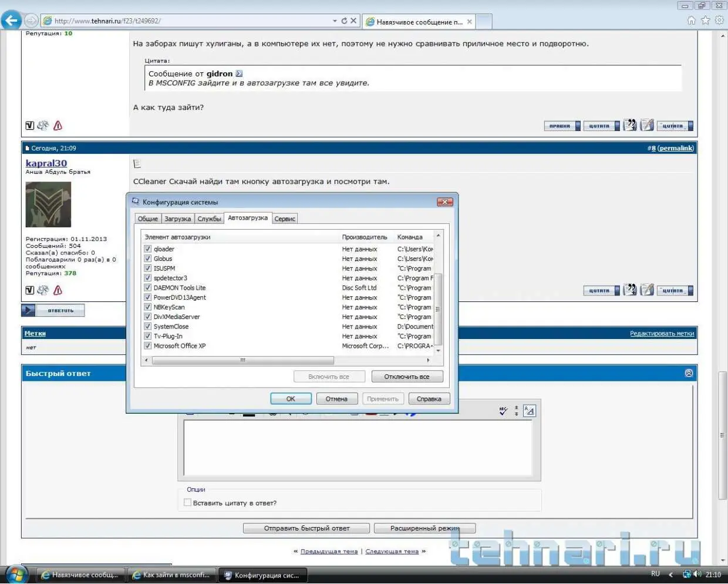Image resolution: width=728 pixels, height=584 pixels.
Task: Open the 'Редактировать метки' link
Action: (x=662, y=334)
